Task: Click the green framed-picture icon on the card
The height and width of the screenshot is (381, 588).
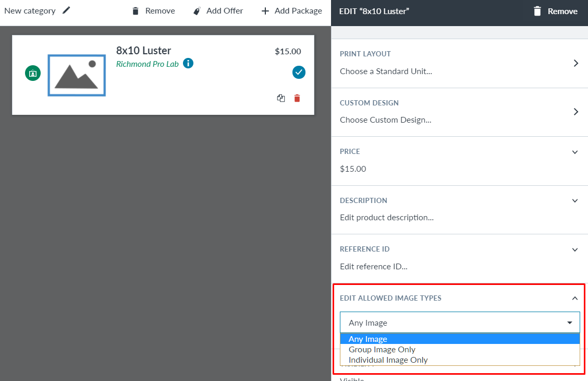Action: pos(32,73)
